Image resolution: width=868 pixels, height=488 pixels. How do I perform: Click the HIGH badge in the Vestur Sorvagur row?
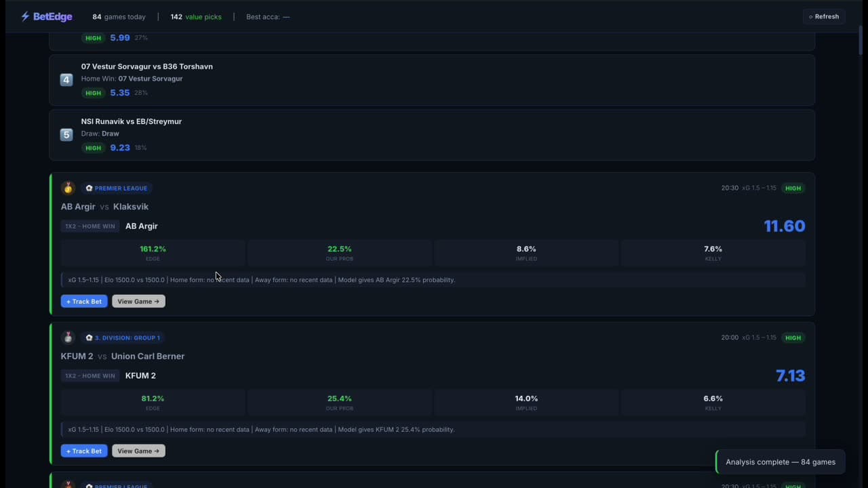click(94, 93)
